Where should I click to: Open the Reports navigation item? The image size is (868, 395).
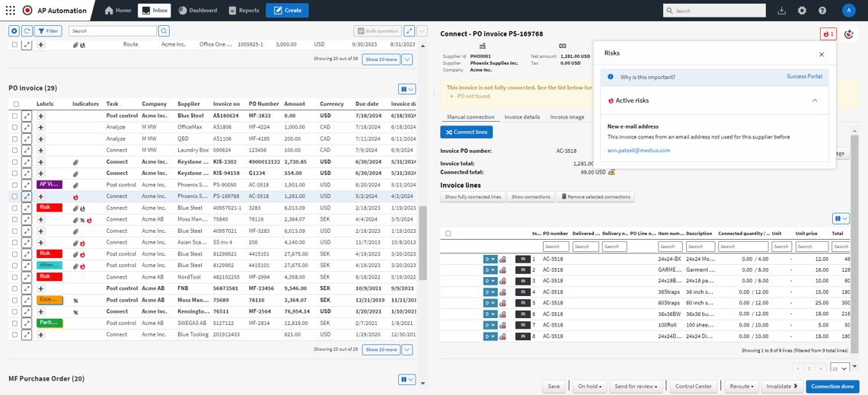pyautogui.click(x=244, y=11)
